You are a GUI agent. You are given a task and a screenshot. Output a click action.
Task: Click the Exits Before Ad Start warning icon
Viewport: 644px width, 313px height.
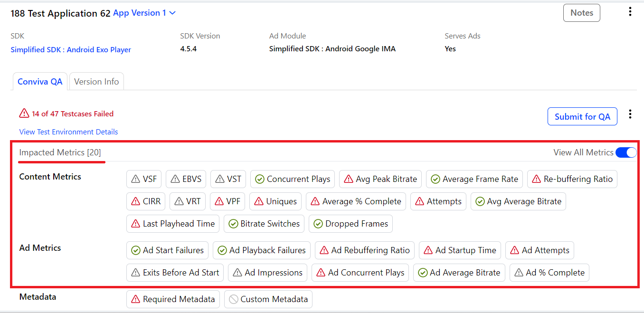136,273
